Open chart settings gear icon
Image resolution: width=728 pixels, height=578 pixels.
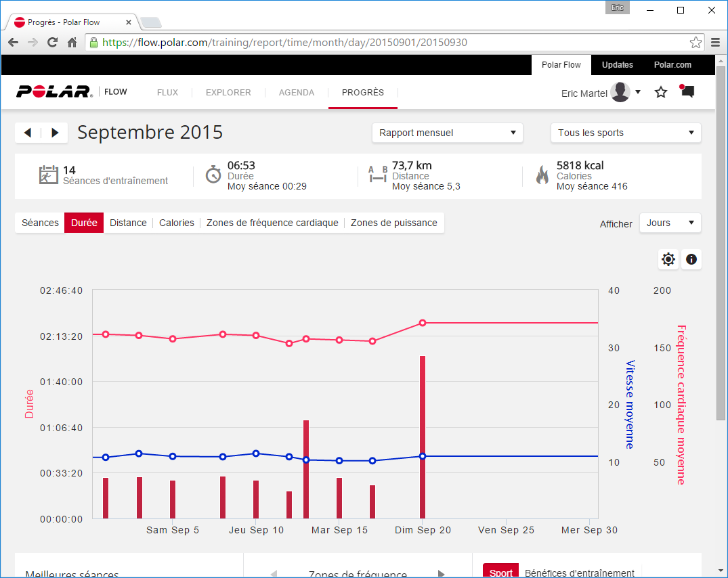point(668,259)
